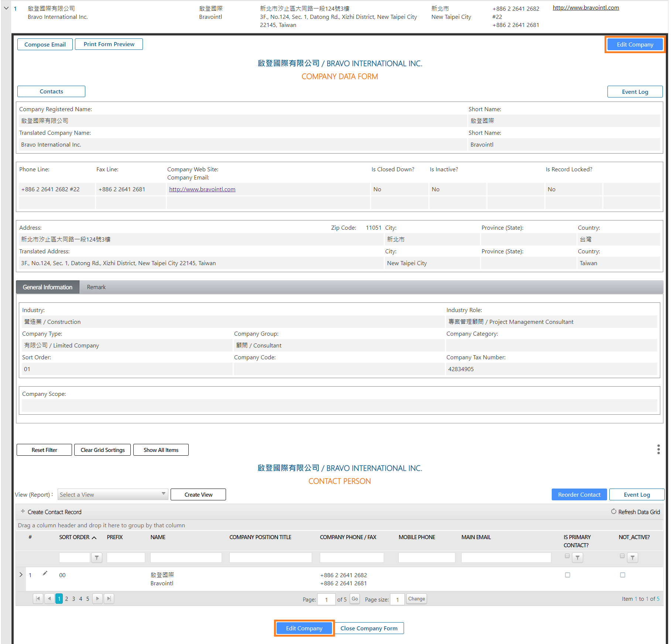Open the Select a View dropdown
671x644 pixels.
pos(113,494)
